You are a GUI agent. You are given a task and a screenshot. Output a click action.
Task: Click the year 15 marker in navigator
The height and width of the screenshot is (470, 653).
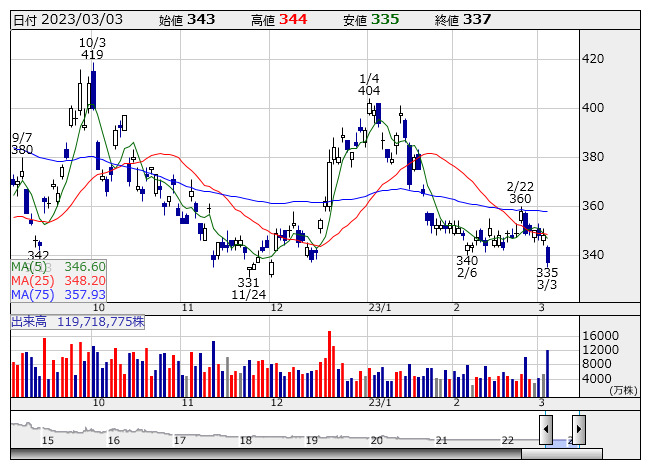click(47, 440)
